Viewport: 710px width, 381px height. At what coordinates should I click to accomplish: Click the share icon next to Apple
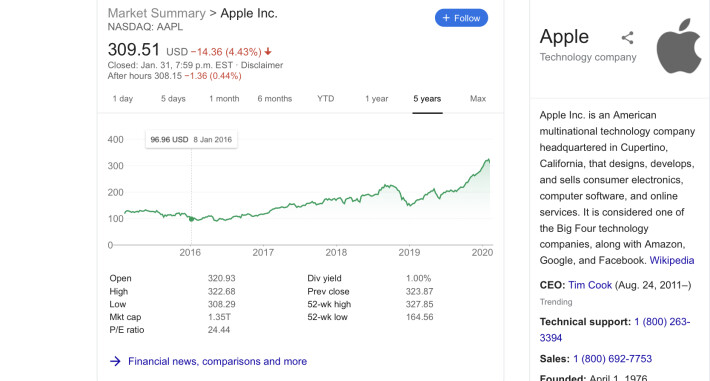(x=627, y=38)
